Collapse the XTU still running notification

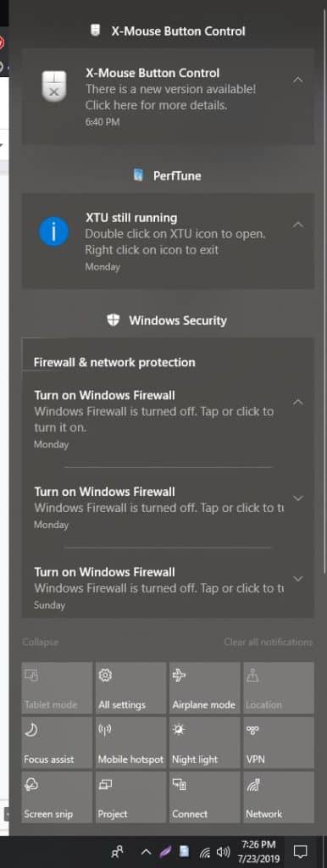pos(297,225)
